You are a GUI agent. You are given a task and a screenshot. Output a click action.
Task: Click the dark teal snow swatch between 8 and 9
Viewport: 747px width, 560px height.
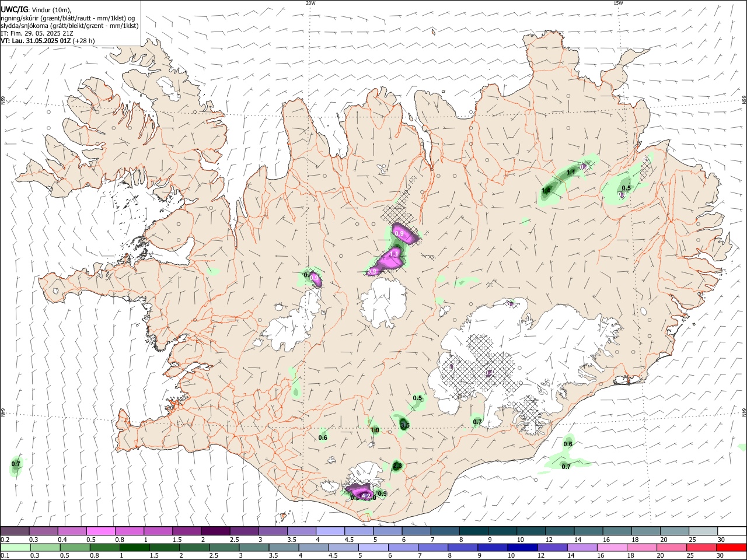473,531
